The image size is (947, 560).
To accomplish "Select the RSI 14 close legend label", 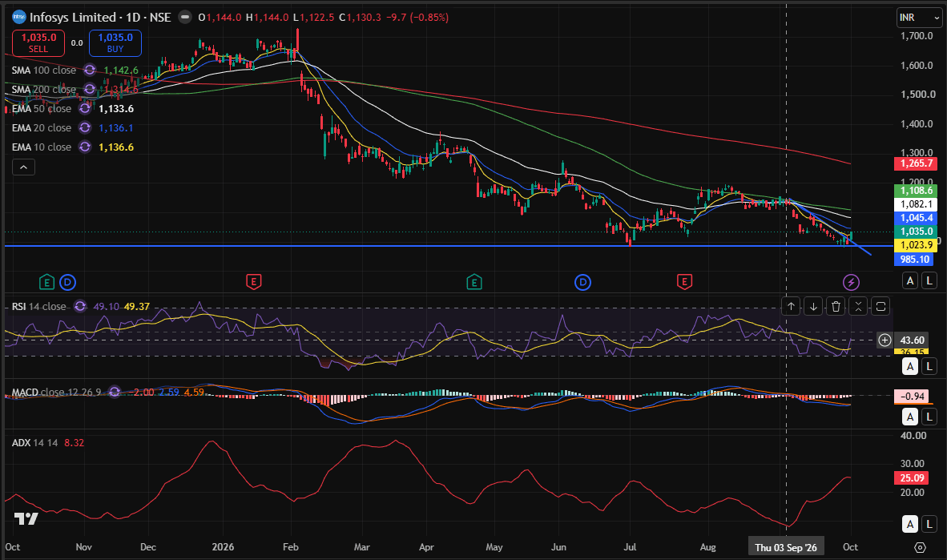I will tap(38, 306).
